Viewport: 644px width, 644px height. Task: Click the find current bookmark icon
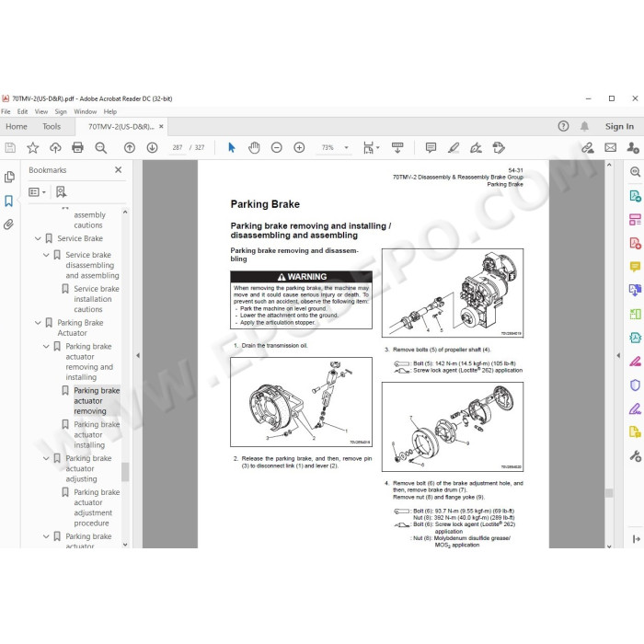point(61,191)
